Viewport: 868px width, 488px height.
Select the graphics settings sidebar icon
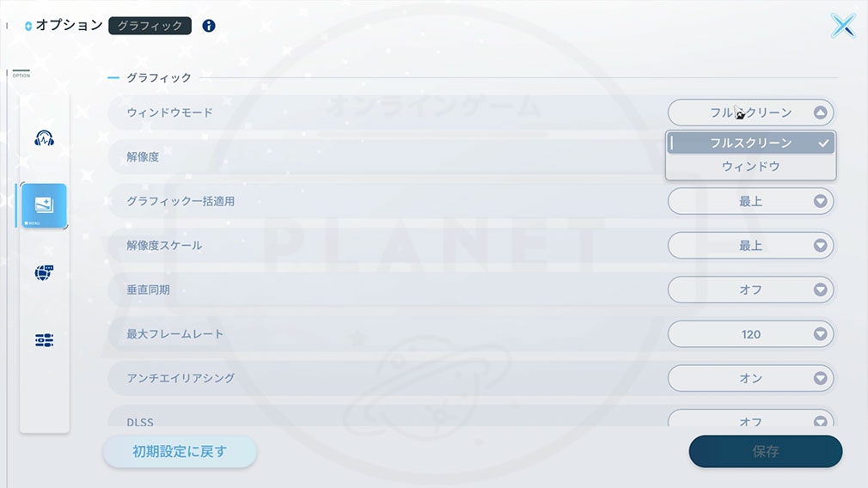tap(45, 206)
